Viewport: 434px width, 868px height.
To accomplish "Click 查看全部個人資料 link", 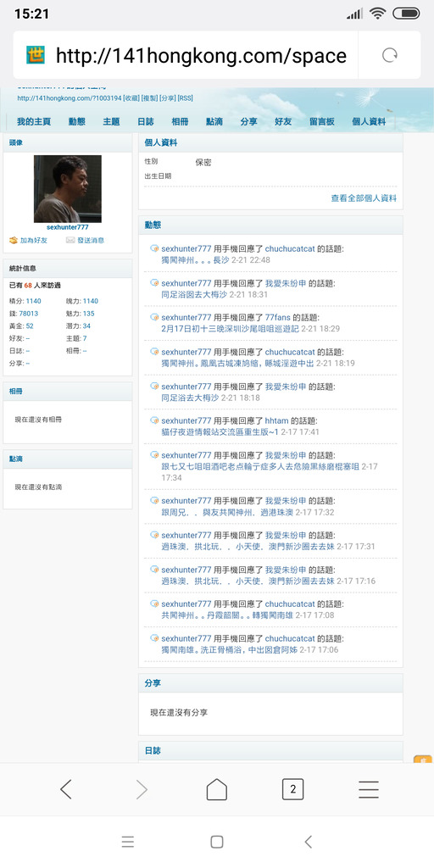I will point(364,198).
